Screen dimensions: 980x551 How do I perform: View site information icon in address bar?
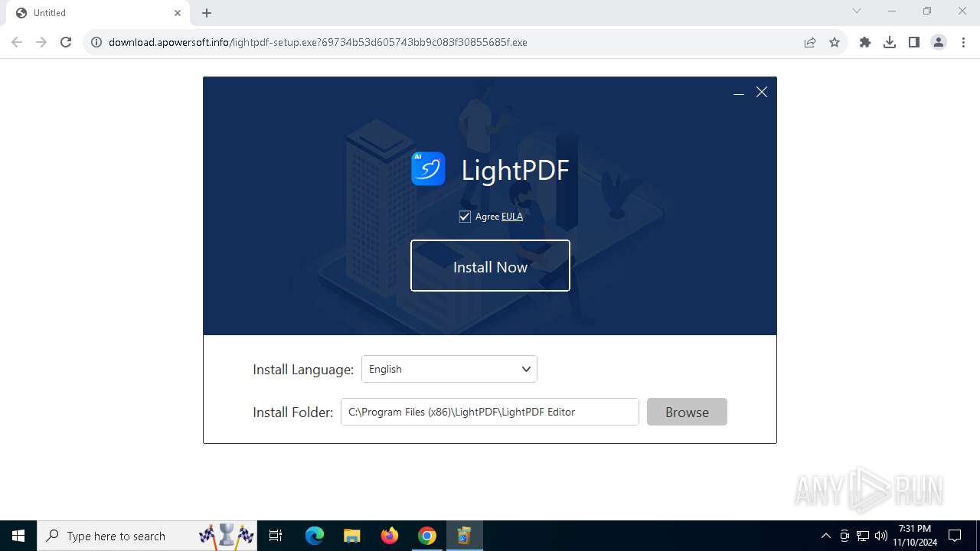[96, 42]
